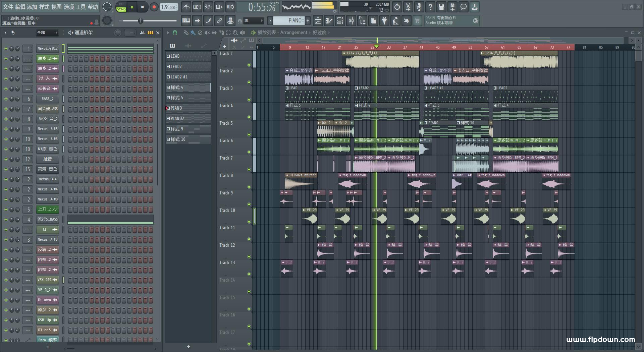Select the playlist zoom tool
Screen dimensions: 644x352
(235, 33)
